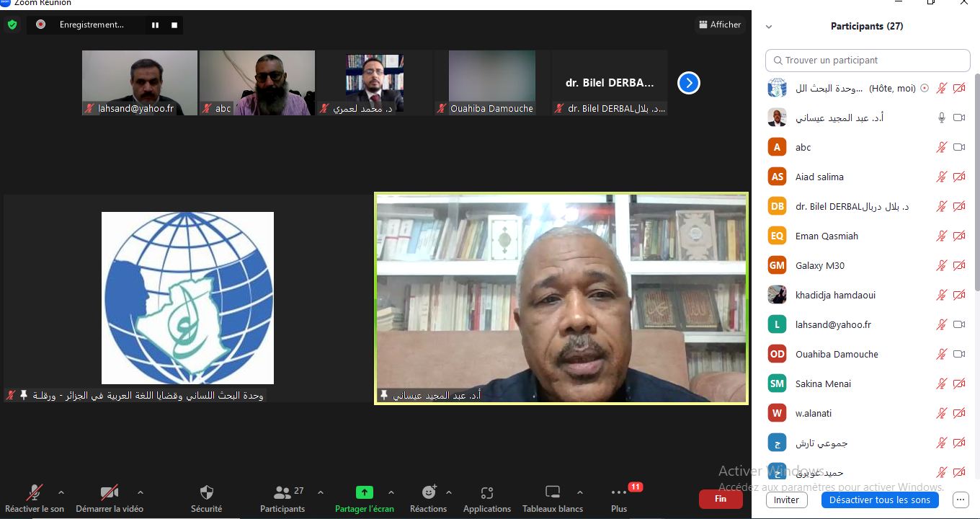Viewport: 980px width, 519px height.
Task: Expand audio options arrow beside microphone
Action: coord(61,492)
